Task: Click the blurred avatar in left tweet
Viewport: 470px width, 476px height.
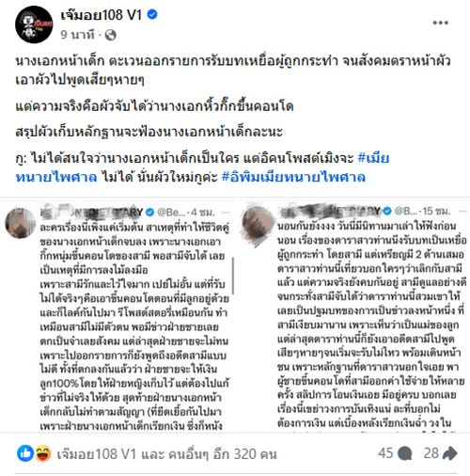Action: [x=20, y=223]
